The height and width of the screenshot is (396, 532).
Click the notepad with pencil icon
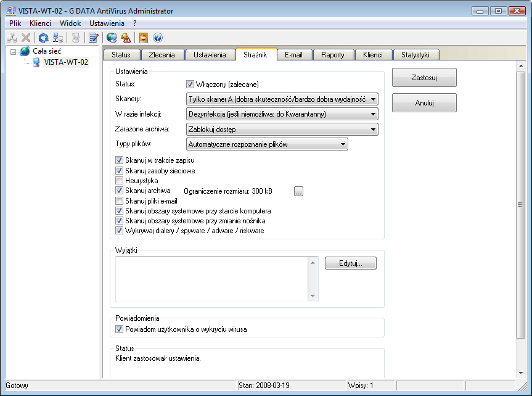(x=93, y=38)
